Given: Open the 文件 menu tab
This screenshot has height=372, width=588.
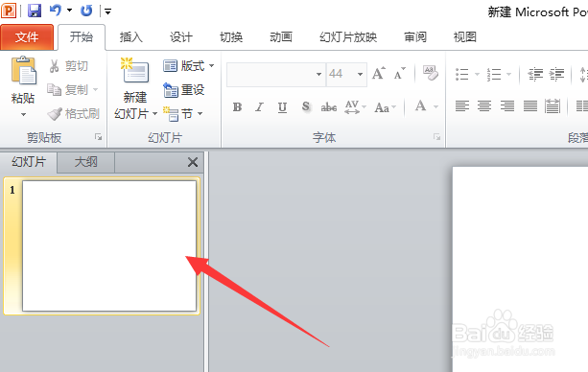Looking at the screenshot, I should pos(27,37).
